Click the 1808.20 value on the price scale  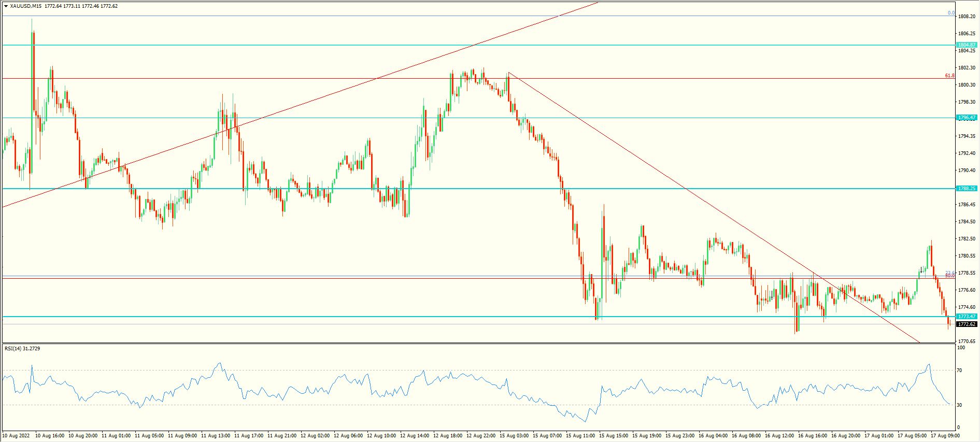pyautogui.click(x=967, y=17)
